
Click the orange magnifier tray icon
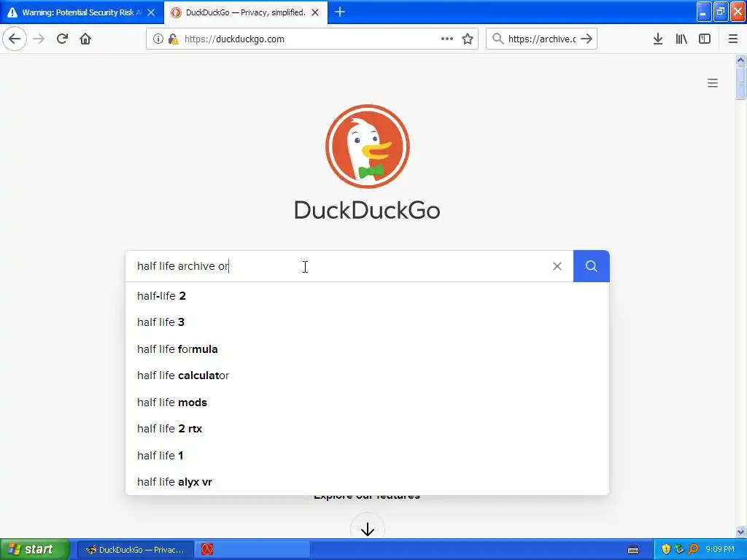693,550
